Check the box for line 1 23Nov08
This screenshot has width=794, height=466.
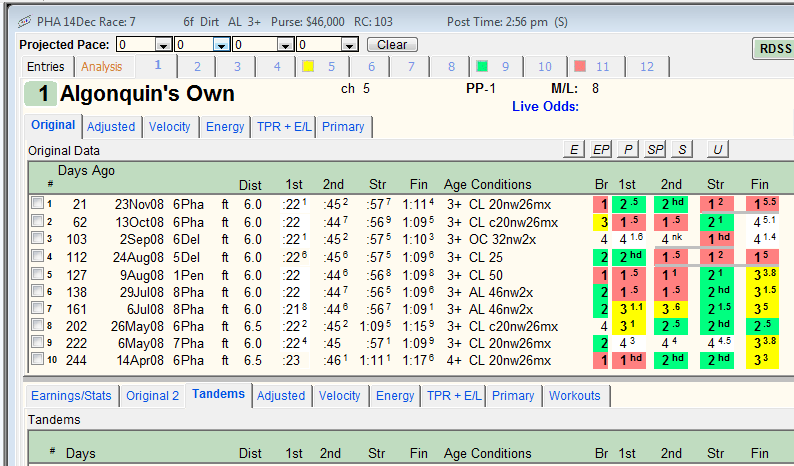[x=37, y=203]
